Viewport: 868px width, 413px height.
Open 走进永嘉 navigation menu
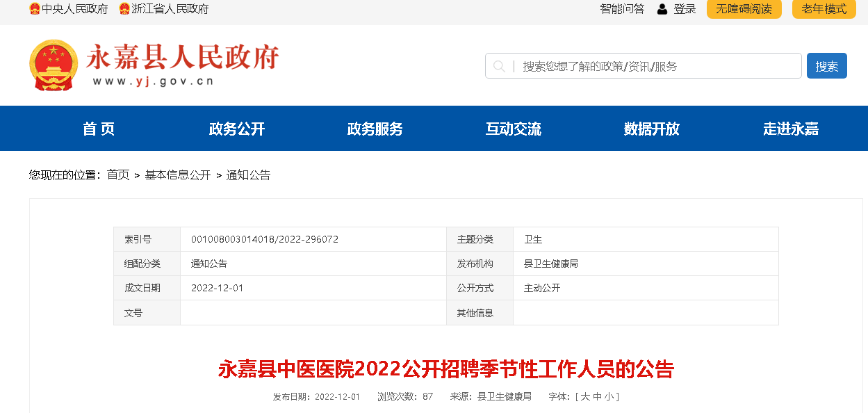click(791, 129)
